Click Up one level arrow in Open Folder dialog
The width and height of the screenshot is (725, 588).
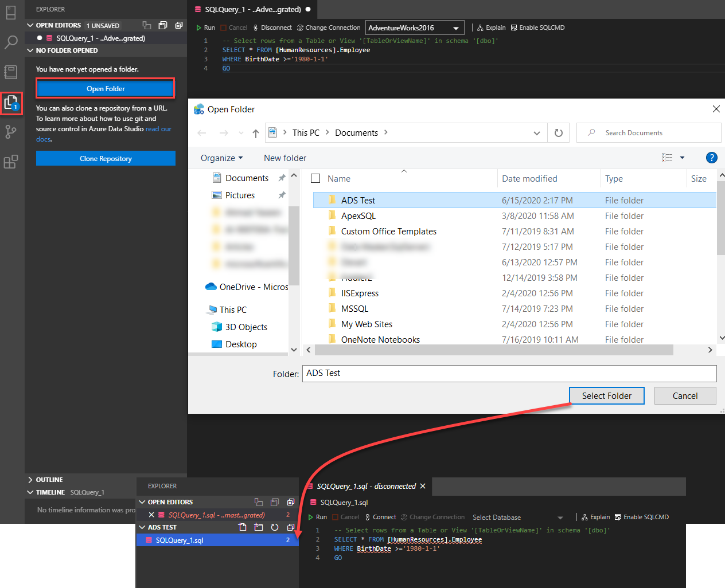click(x=256, y=133)
